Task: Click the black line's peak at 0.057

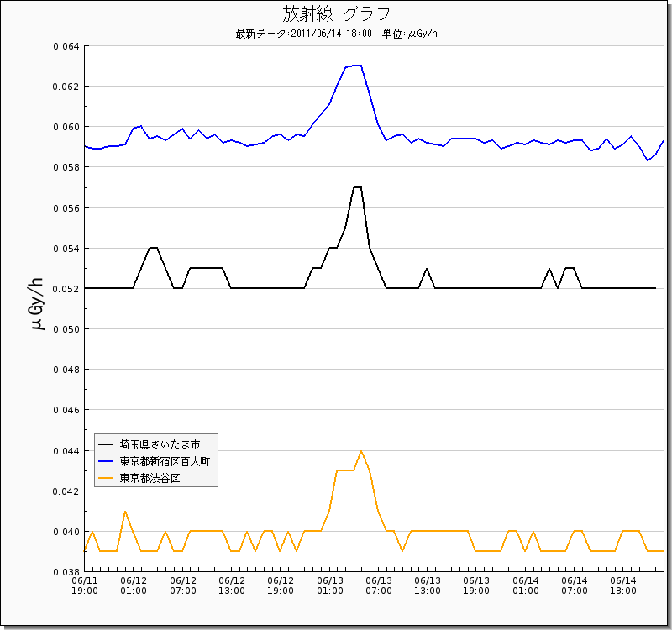Action: (358, 187)
